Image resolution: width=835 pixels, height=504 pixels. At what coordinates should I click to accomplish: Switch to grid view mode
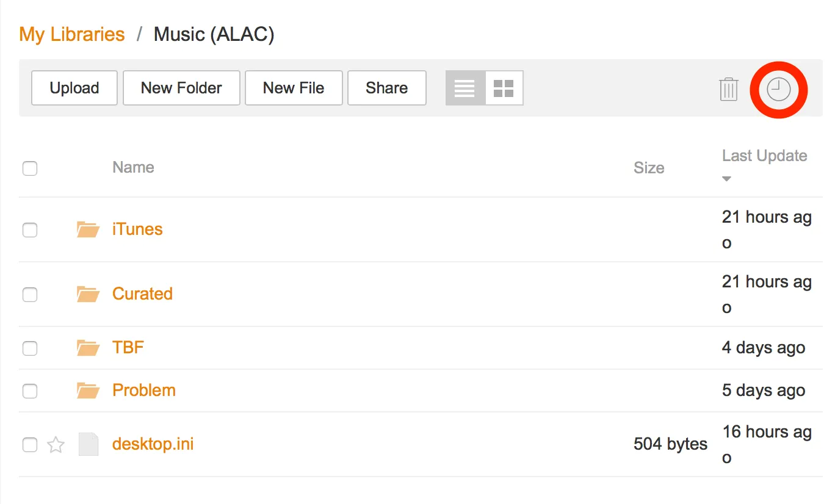pos(504,88)
